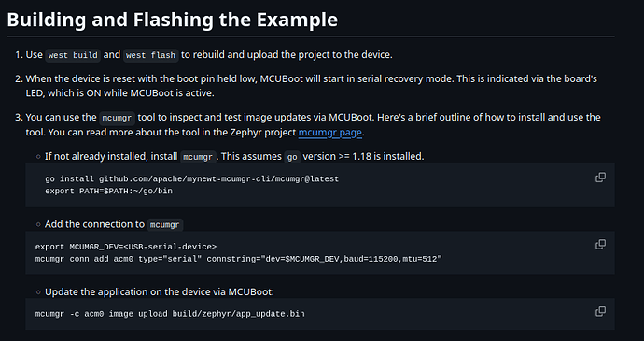The width and height of the screenshot is (644, 341).
Task: Click mcumgr code after 'Add the connection to'
Action: click(x=164, y=224)
